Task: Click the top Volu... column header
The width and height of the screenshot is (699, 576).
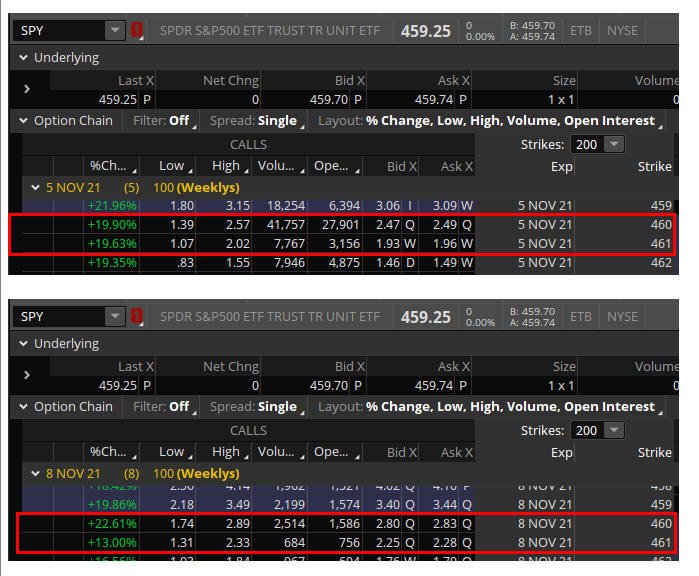Action: [x=280, y=166]
